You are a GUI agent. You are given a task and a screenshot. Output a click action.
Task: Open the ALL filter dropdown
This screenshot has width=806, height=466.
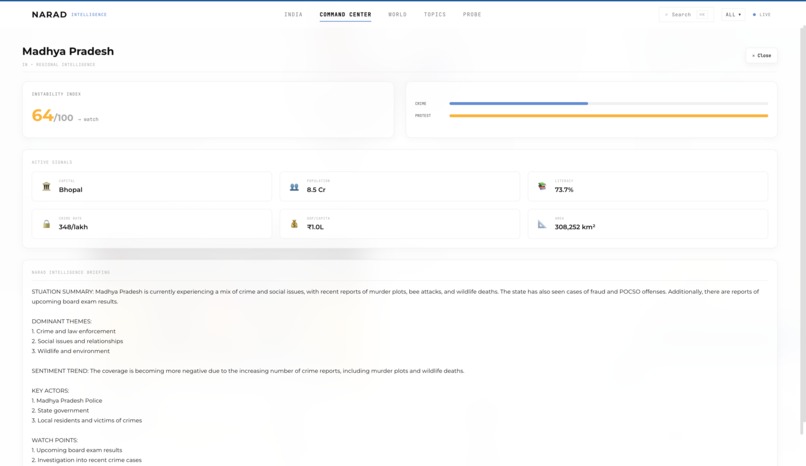[x=733, y=14]
